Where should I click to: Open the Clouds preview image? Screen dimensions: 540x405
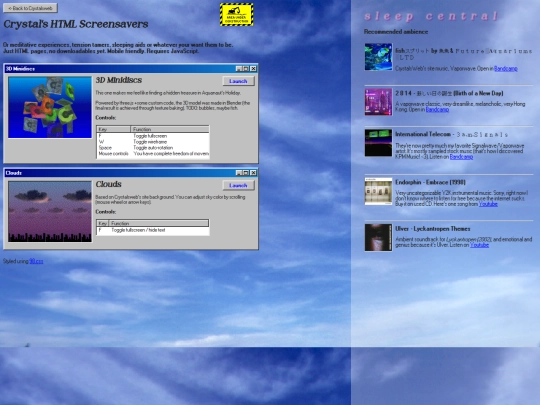coord(50,211)
